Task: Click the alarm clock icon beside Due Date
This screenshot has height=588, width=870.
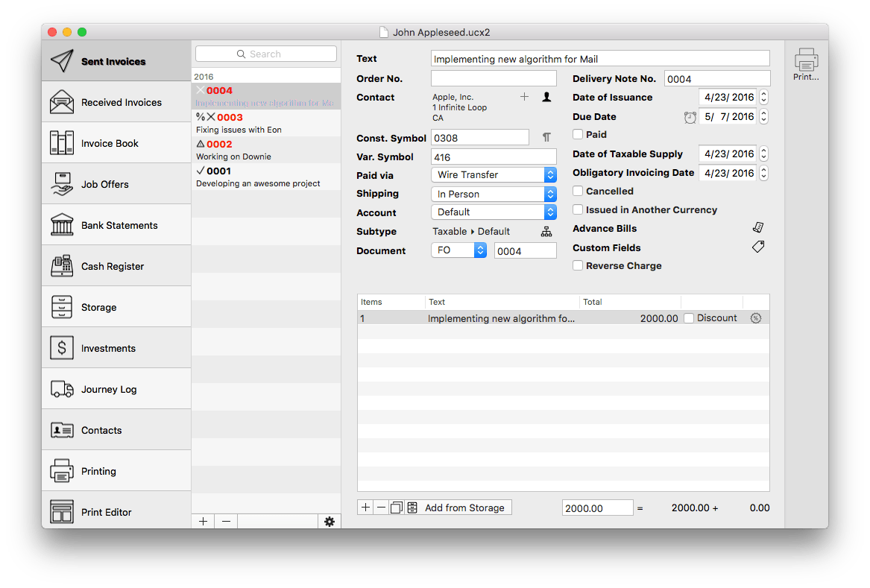Action: [x=690, y=117]
